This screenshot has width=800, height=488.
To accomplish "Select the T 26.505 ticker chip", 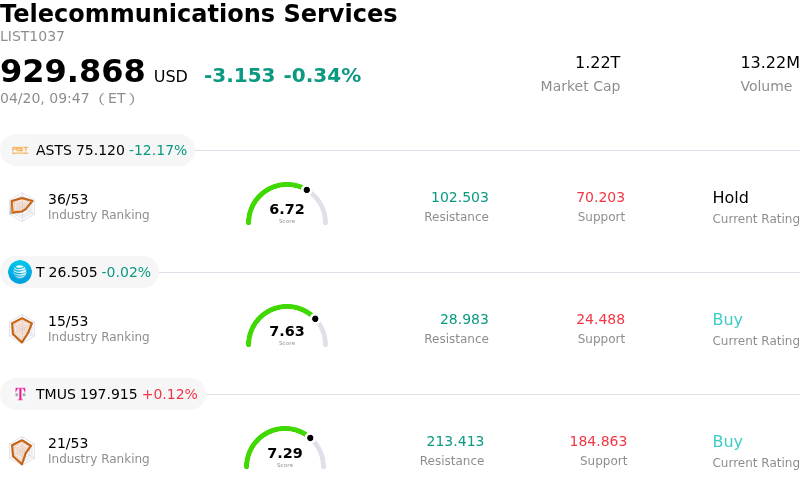I will pyautogui.click(x=79, y=272).
